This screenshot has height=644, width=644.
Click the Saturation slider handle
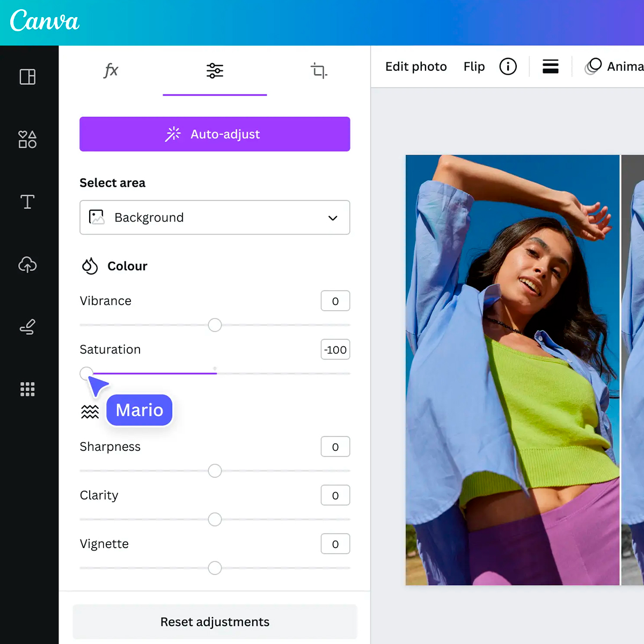[86, 374]
